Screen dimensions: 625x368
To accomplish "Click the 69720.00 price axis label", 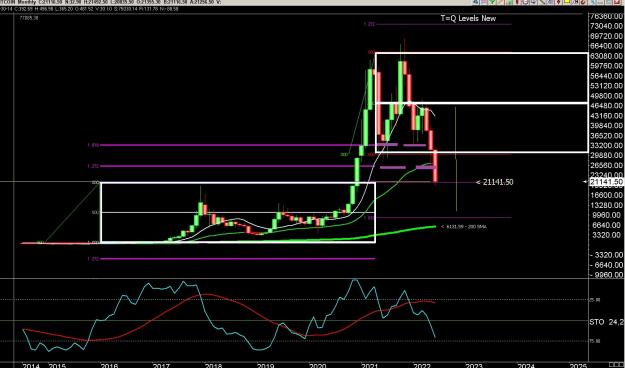I will (x=606, y=36).
